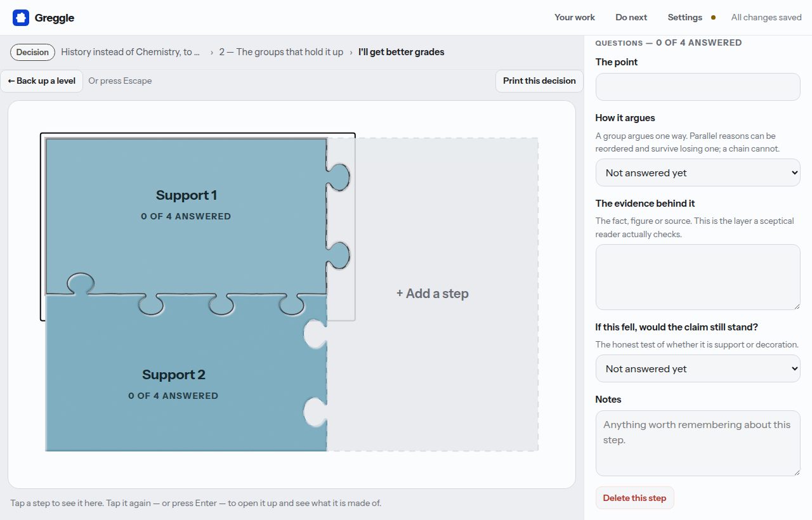Click the orange unsaved-status dot indicator
This screenshot has width=812, height=520.
click(x=713, y=18)
